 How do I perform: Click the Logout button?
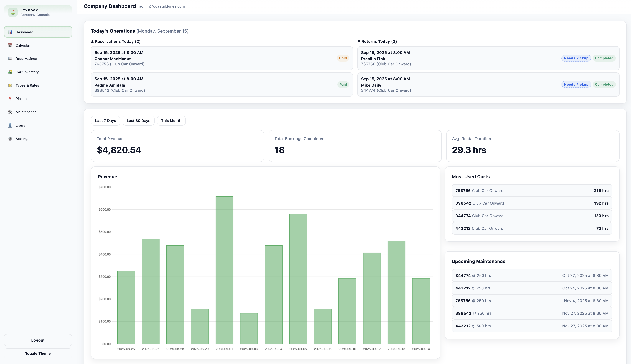38,340
